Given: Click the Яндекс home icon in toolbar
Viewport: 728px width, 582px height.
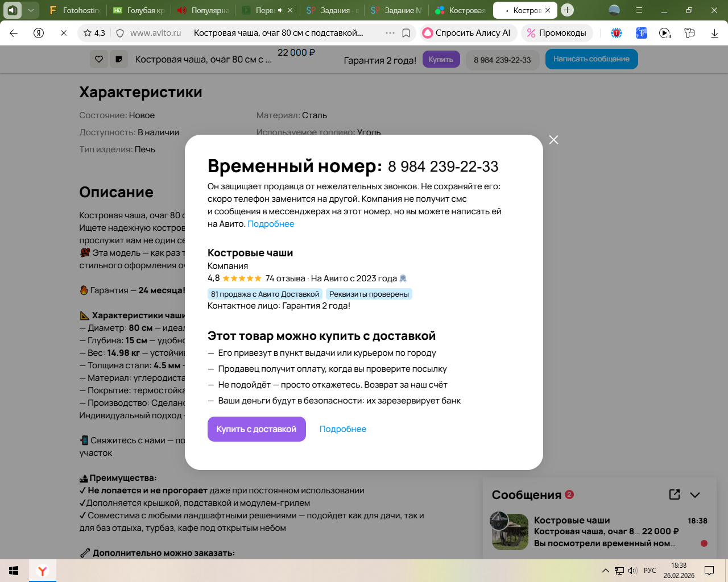Looking at the screenshot, I should click(x=39, y=33).
